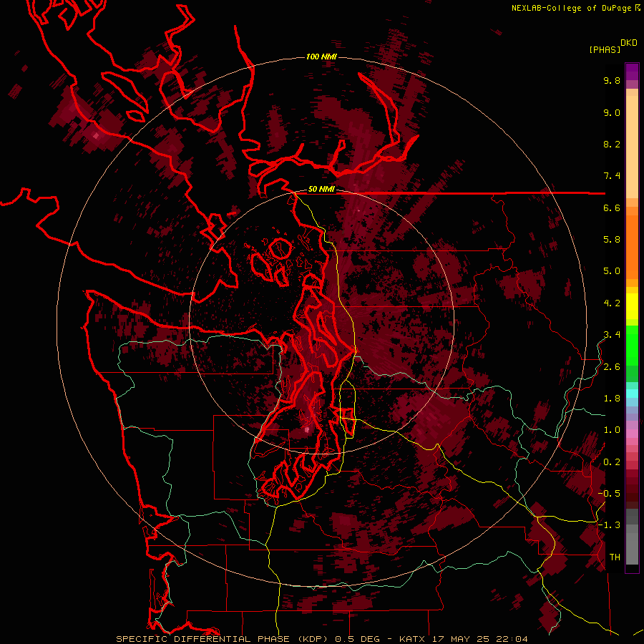Select the 9.8 legend value
The height and width of the screenshot is (644, 644).
[x=612, y=81]
